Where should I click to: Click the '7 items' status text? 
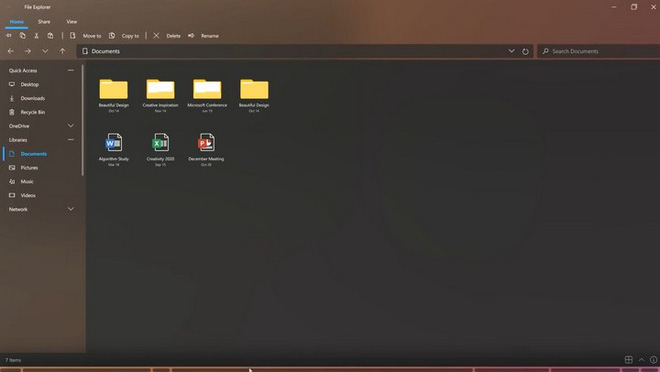[x=13, y=360]
